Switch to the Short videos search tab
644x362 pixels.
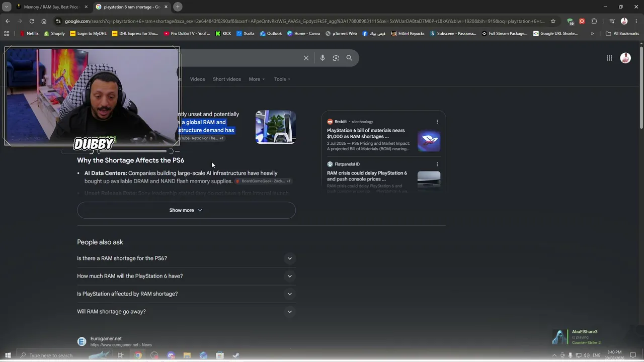[227, 79]
